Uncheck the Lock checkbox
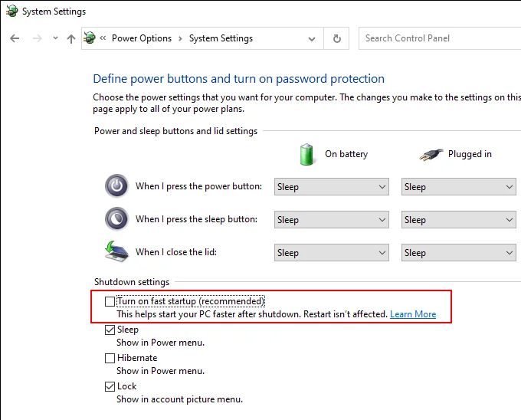This screenshot has width=521, height=420. click(x=110, y=386)
